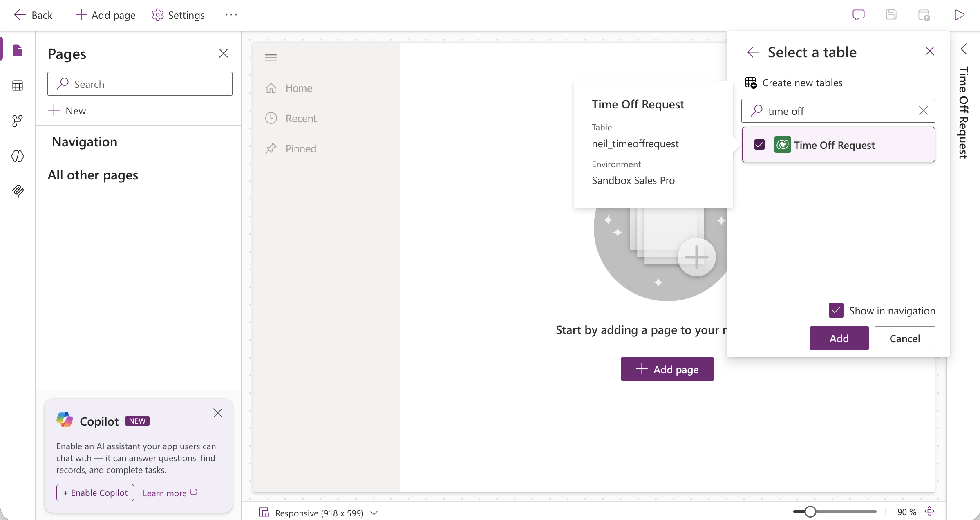Click Enable Copilot button
The width and height of the screenshot is (980, 520).
click(x=95, y=493)
